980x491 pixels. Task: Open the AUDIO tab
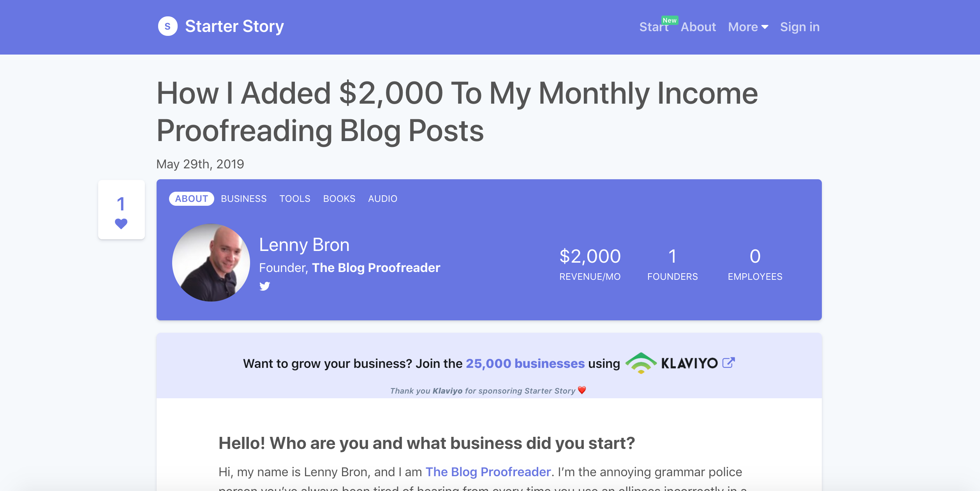pyautogui.click(x=383, y=198)
